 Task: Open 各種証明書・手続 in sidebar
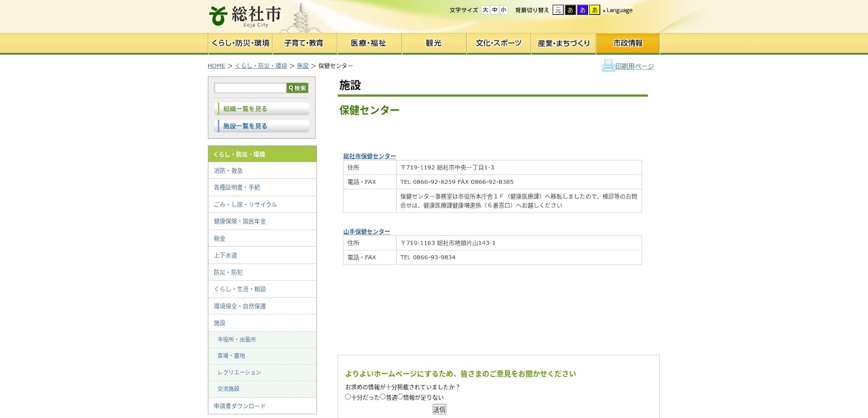pyautogui.click(x=262, y=188)
